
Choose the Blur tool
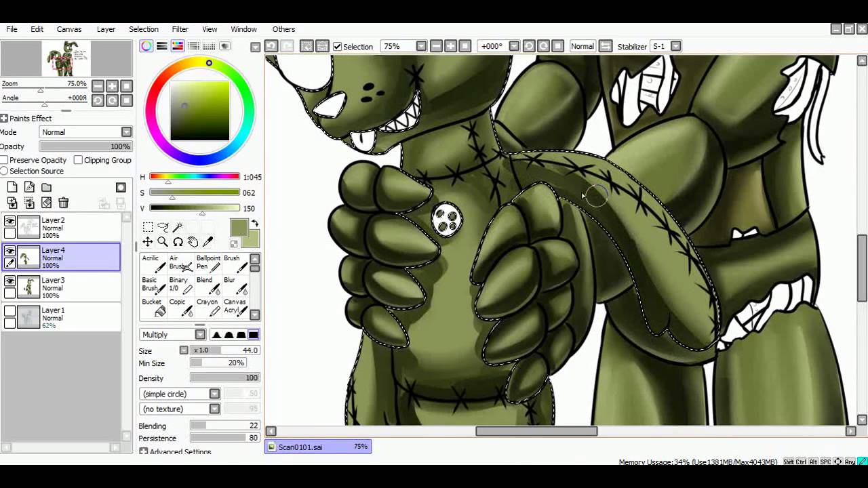pyautogui.click(x=235, y=285)
